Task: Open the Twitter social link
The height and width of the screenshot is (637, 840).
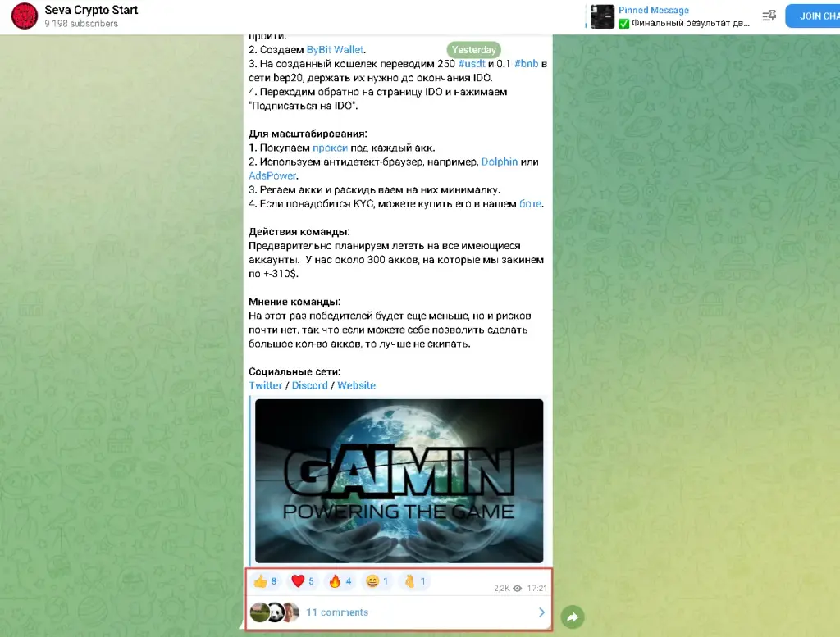Action: 265,385
